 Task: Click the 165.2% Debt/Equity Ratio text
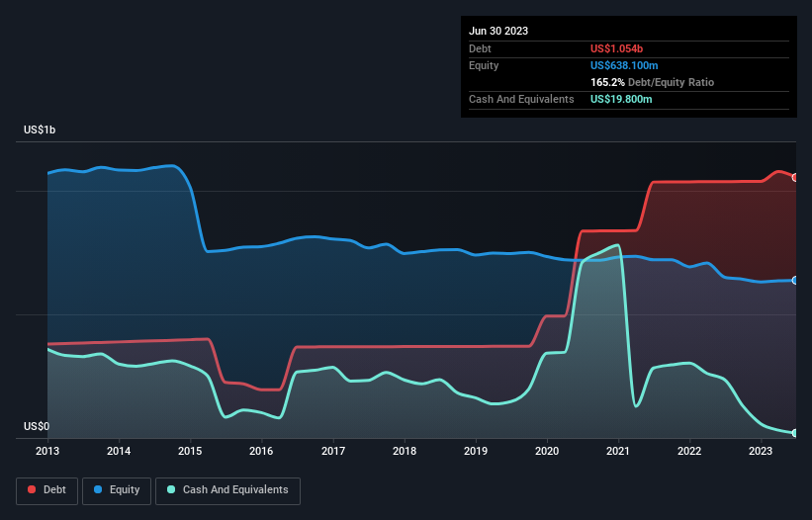(652, 82)
